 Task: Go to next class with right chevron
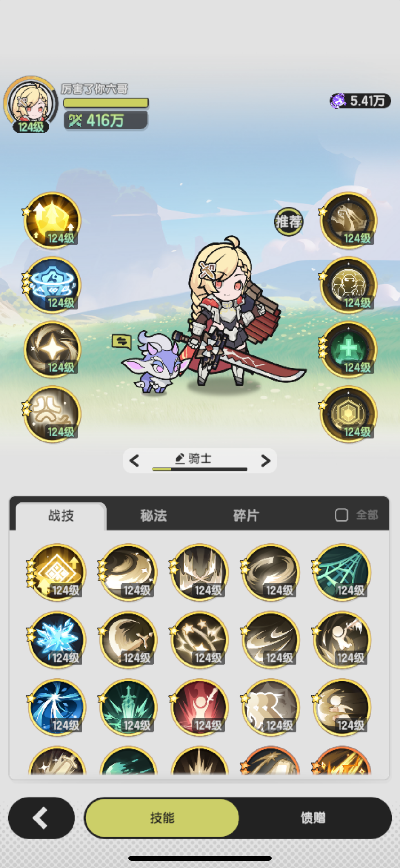[266, 460]
